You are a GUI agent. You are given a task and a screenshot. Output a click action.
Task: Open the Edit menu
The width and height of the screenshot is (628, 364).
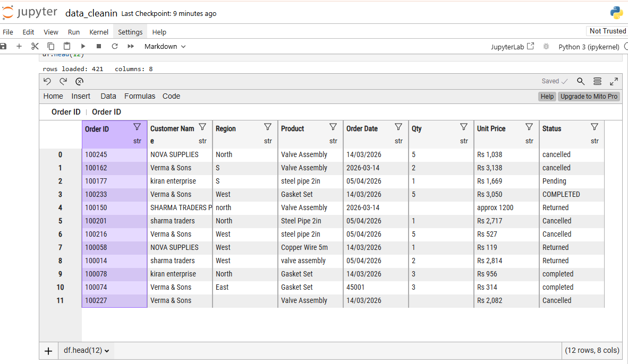click(x=28, y=32)
